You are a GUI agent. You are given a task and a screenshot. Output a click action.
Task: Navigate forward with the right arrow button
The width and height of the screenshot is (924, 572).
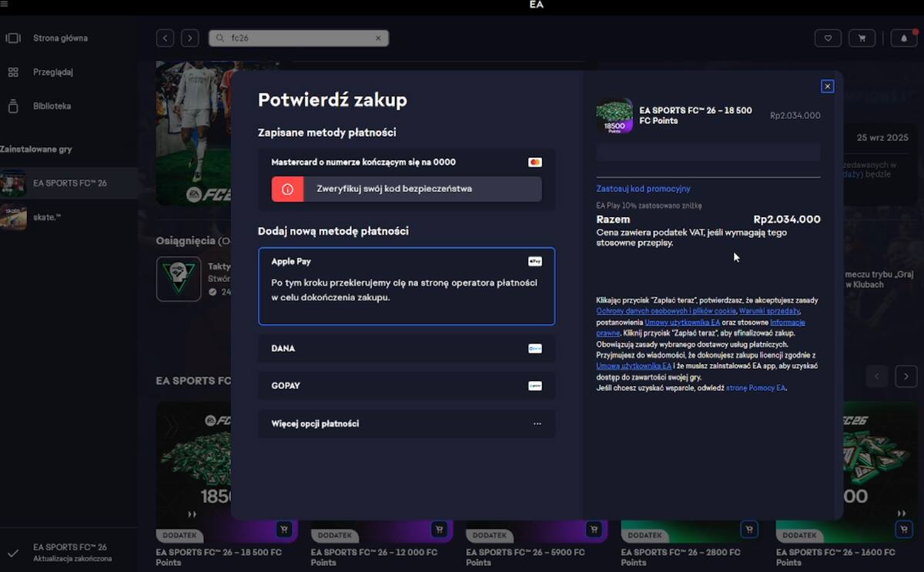tap(190, 38)
